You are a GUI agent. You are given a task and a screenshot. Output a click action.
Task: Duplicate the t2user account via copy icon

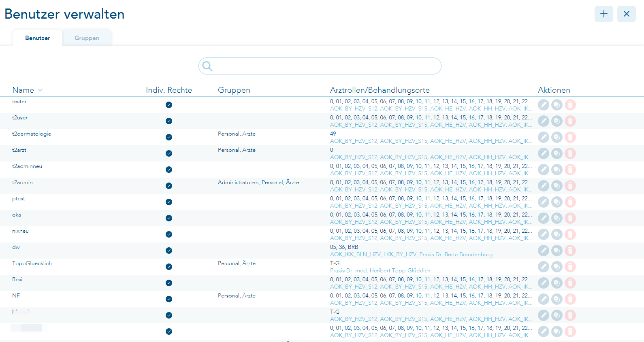557,121
